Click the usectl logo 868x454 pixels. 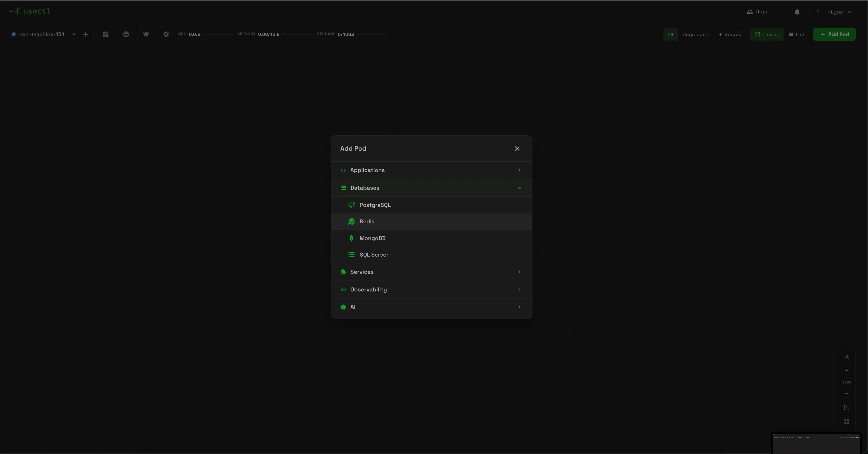[x=29, y=11]
